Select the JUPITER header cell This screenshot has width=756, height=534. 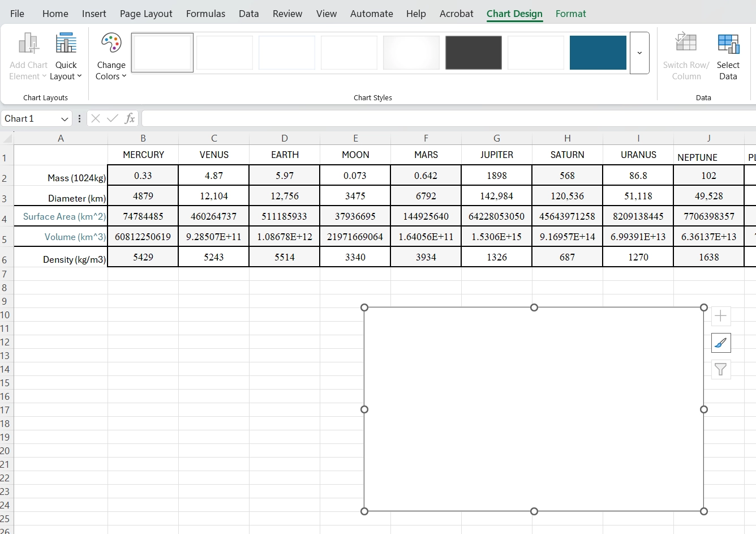coord(496,155)
